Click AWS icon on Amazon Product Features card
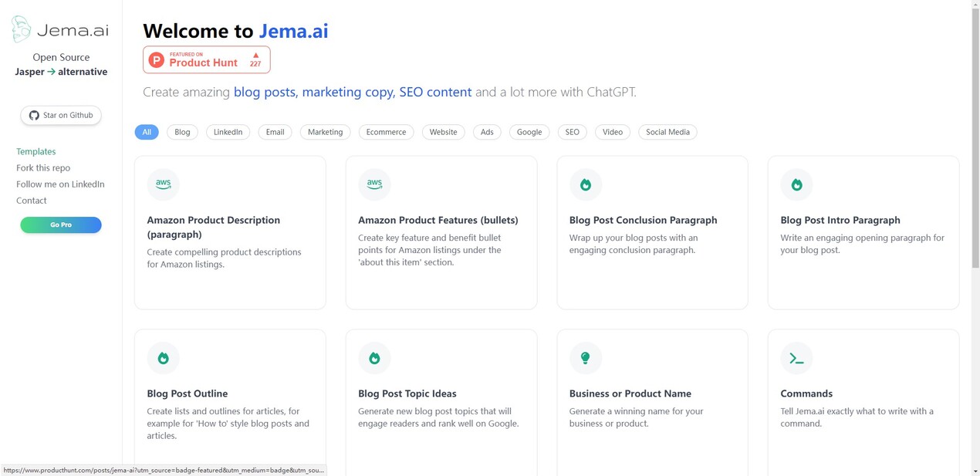This screenshot has height=476, width=980. point(374,184)
